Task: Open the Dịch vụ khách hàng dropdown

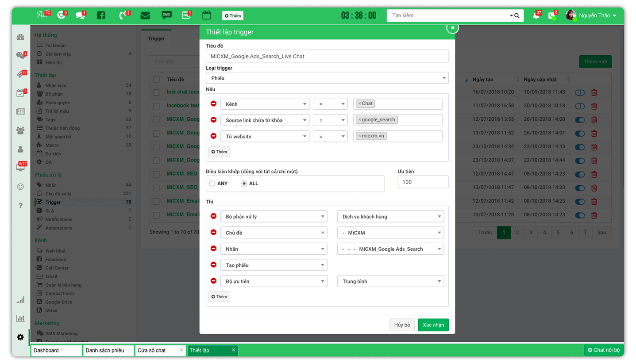Action: 390,217
